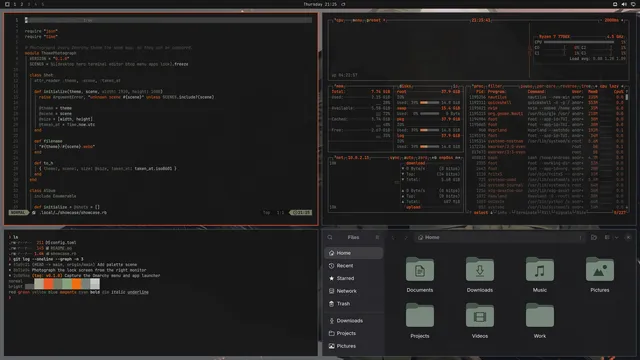Open the volume icon in system tray
This screenshot has height=360, width=640.
tap(624, 4)
